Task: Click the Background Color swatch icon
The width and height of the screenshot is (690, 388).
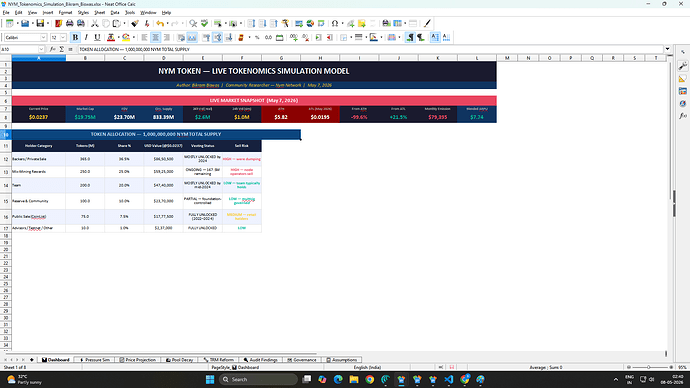Action: (126, 37)
